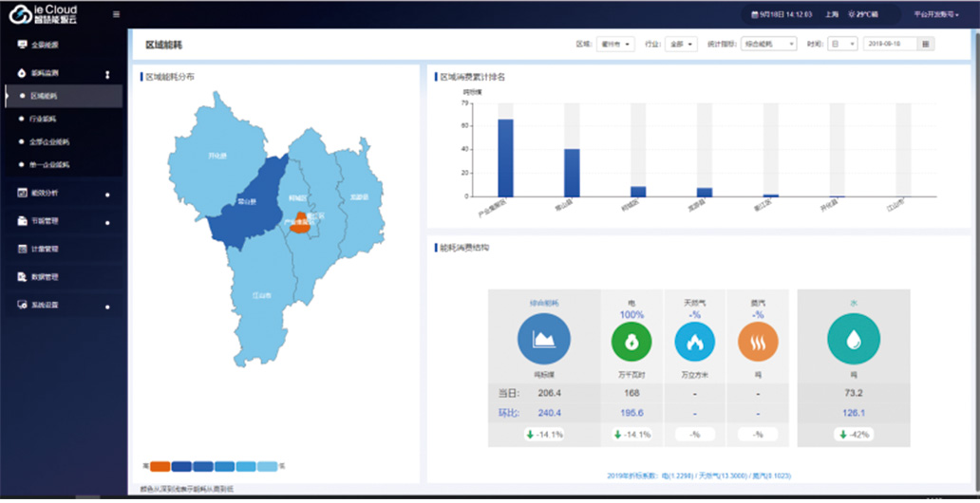Click the date input field 2018-09-18
980x503 pixels.
click(890, 44)
